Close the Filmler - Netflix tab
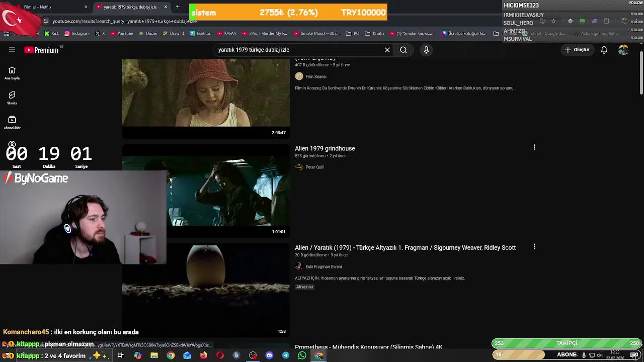 pyautogui.click(x=86, y=7)
